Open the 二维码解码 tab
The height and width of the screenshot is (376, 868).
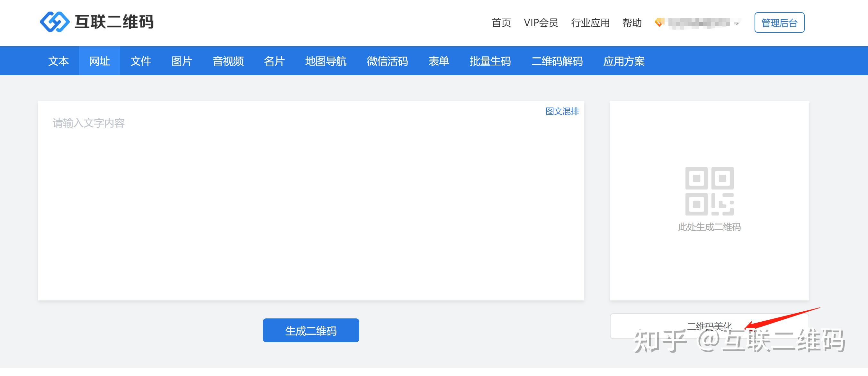click(x=558, y=61)
